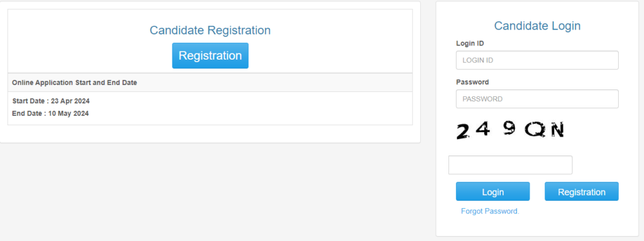Click the digit 4 in the captcha
Viewport: 644px width, 241px height.
(x=485, y=129)
